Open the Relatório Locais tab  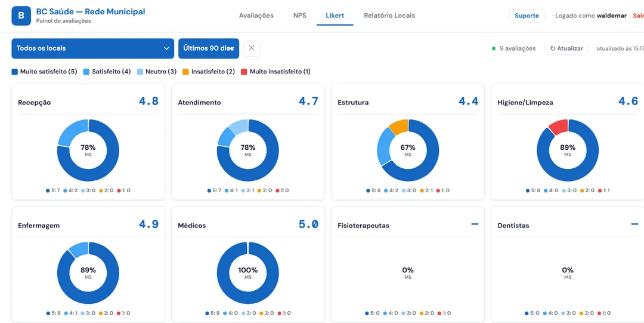389,16
